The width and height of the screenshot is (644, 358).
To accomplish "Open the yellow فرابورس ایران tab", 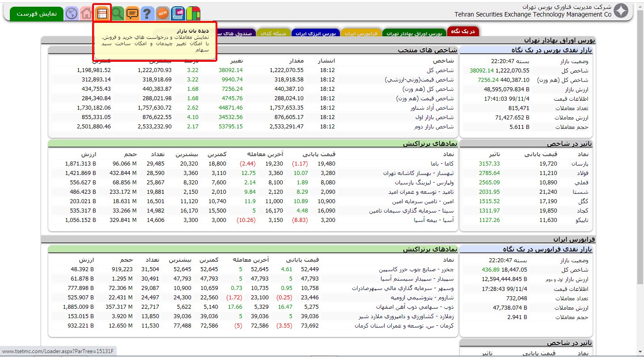I will (x=361, y=33).
